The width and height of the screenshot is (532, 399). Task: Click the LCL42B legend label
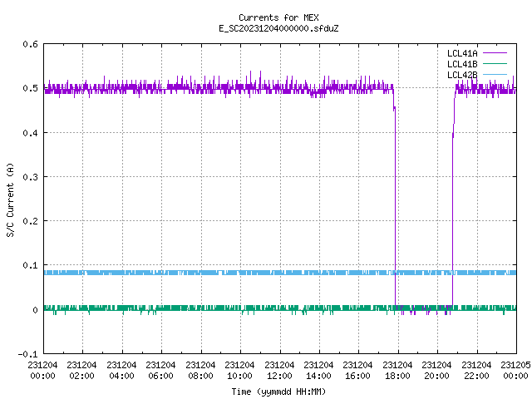(x=462, y=75)
